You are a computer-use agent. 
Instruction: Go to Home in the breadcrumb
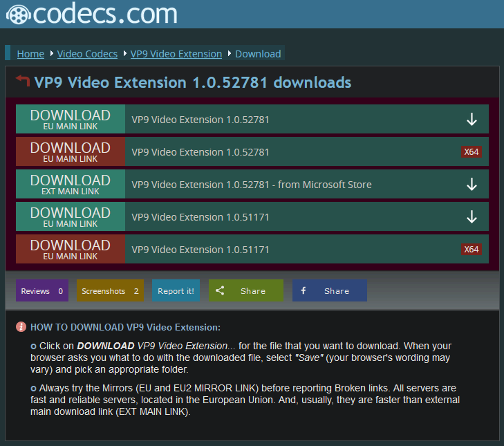click(x=30, y=54)
